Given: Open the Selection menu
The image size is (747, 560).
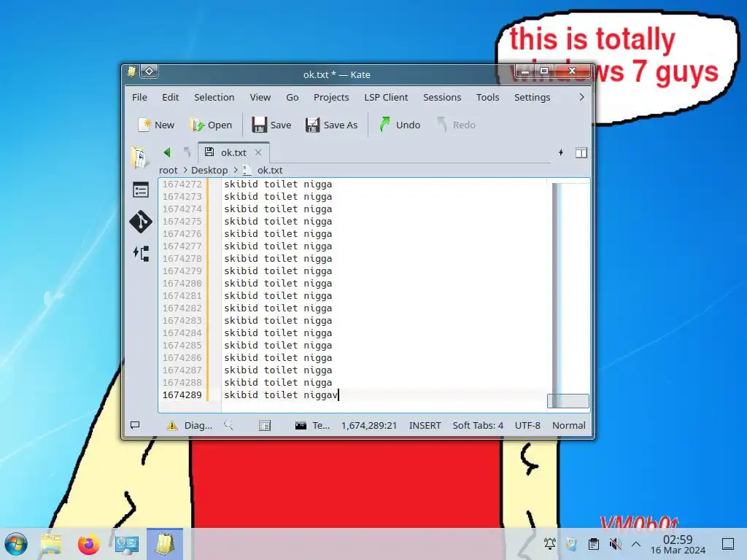Looking at the screenshot, I should pyautogui.click(x=214, y=97).
